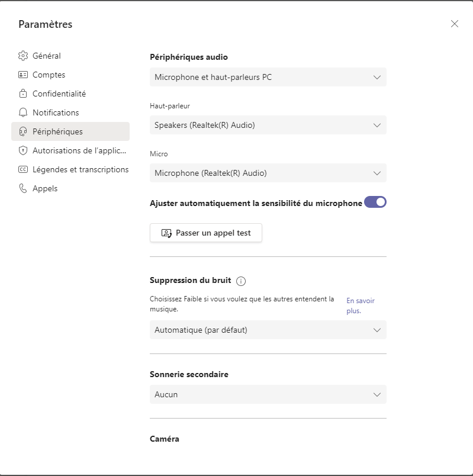473x476 pixels.
Task: Click Passer un appel test button
Action: (206, 233)
